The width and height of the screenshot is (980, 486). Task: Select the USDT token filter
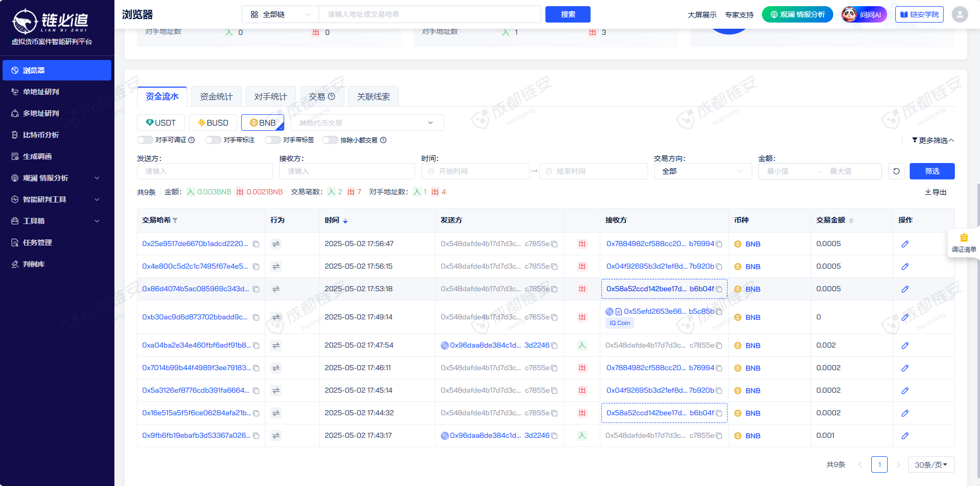pyautogui.click(x=161, y=123)
